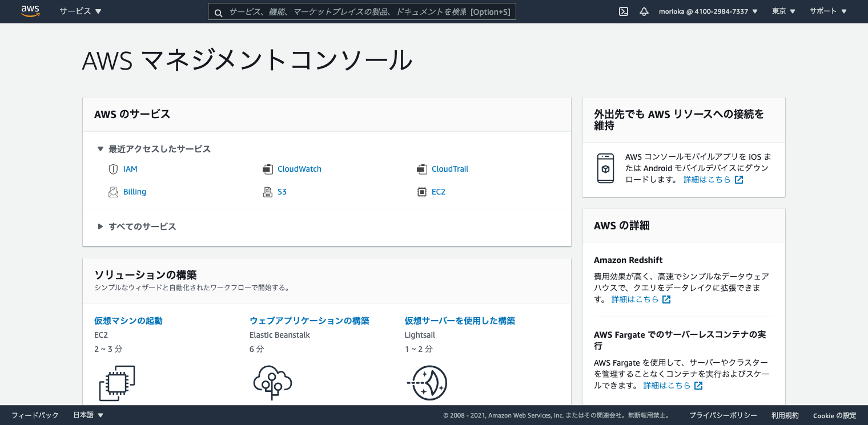Click the IAM shield icon

(x=113, y=169)
